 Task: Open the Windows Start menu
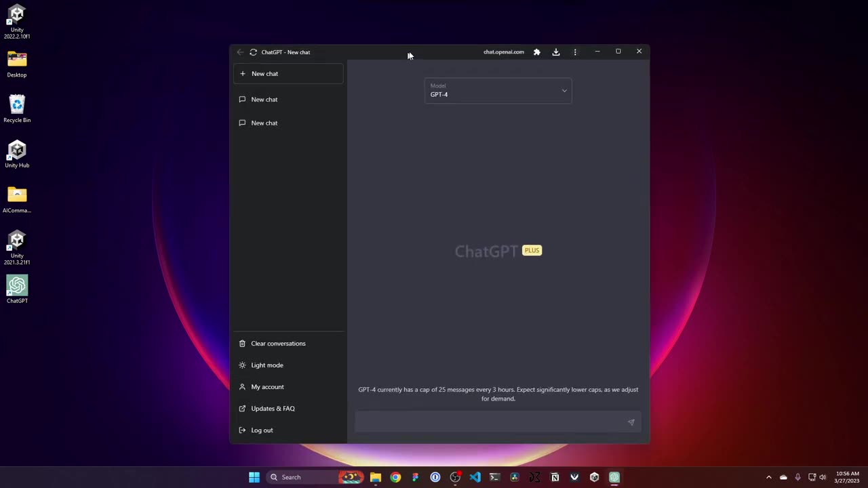click(254, 477)
